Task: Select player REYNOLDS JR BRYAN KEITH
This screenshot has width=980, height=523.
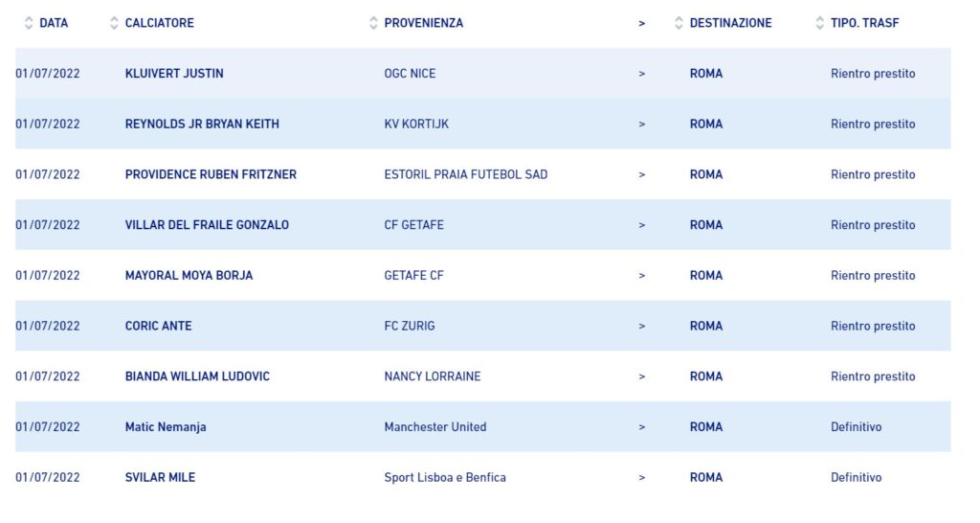Action: (x=202, y=125)
